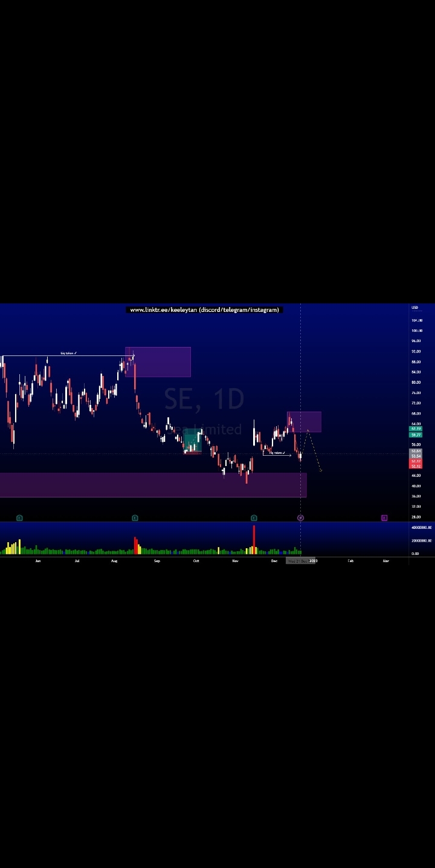Click the Aug label on the time axis
This screenshot has height=868, width=435.
(114, 561)
